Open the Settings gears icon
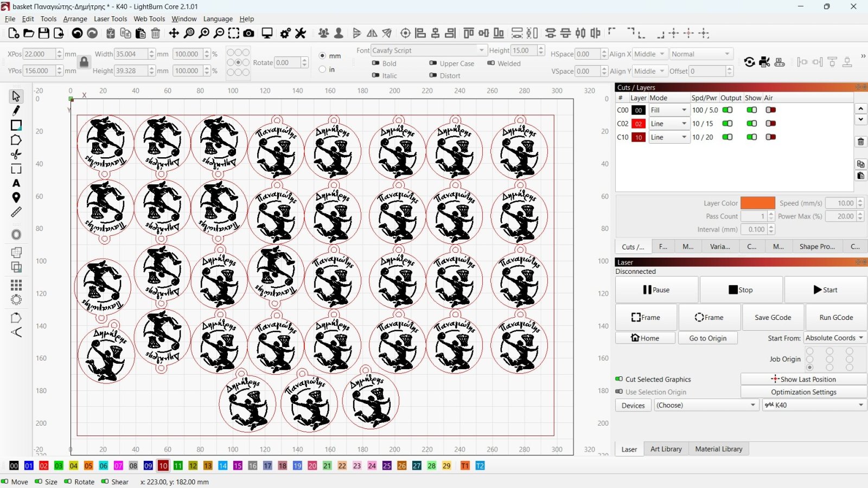868x488 pixels. [285, 34]
